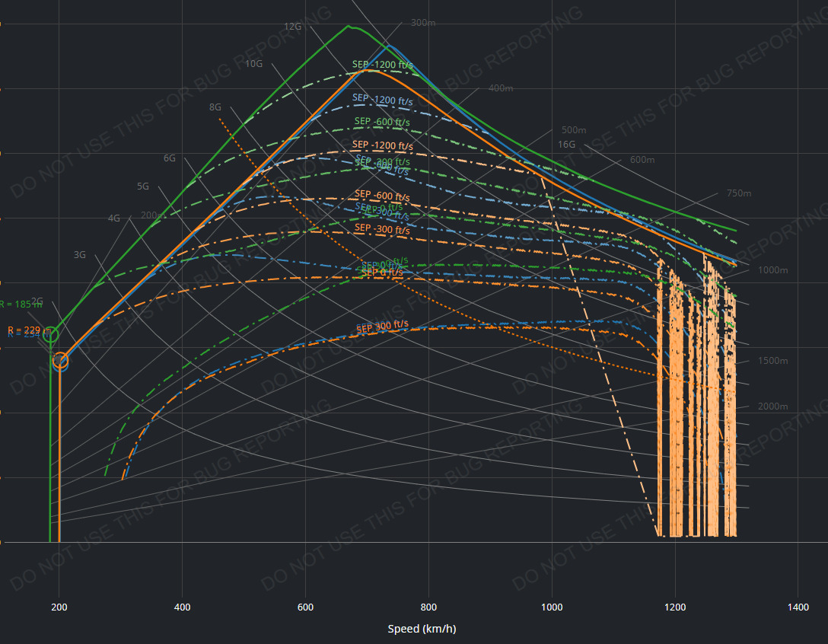Click the '2000m' turn radius label

pos(772,406)
